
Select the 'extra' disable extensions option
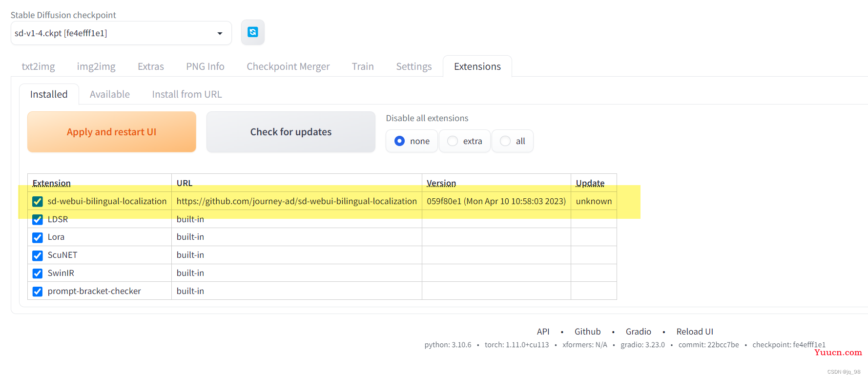[x=465, y=141]
